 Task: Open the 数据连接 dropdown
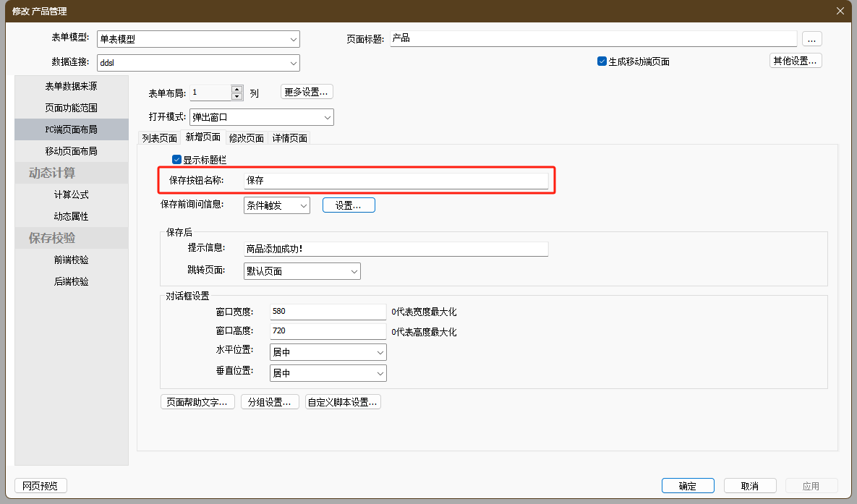293,63
